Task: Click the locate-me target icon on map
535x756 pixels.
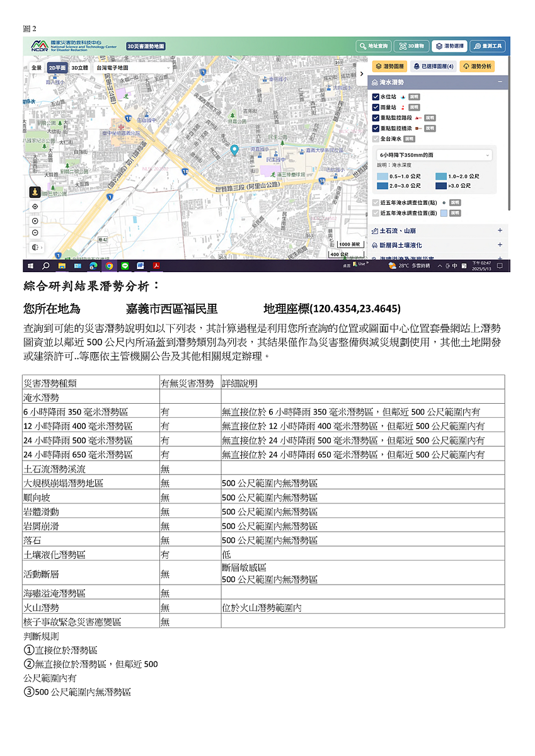Action: click(35, 207)
